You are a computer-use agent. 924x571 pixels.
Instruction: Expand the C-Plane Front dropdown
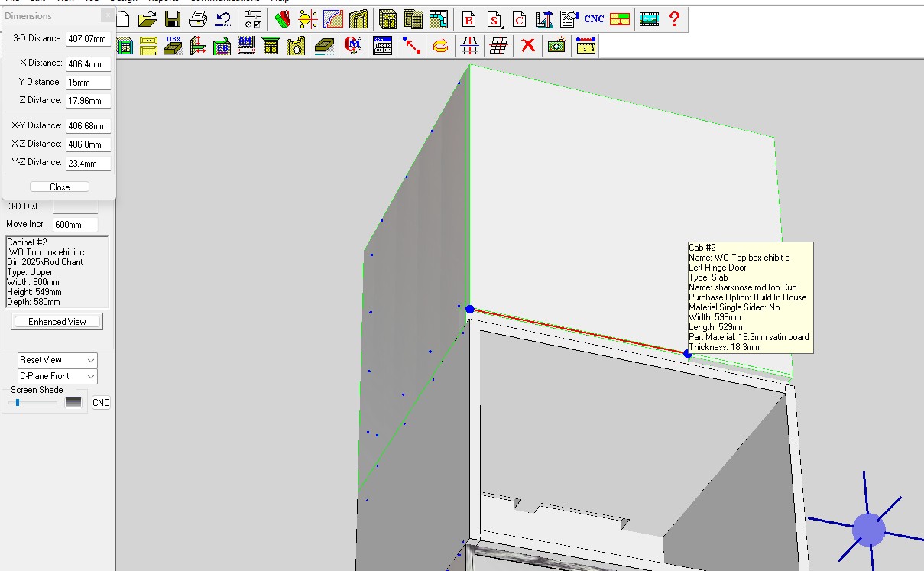point(58,376)
